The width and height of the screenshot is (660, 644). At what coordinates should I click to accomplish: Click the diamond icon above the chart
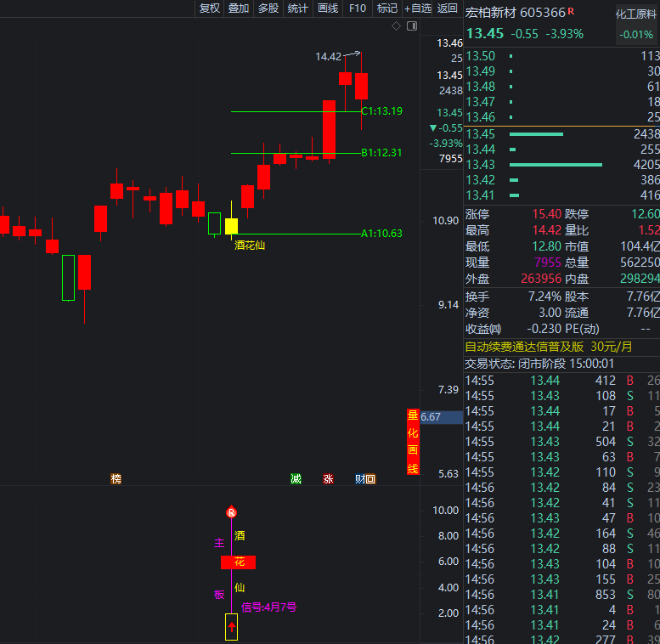[x=396, y=26]
